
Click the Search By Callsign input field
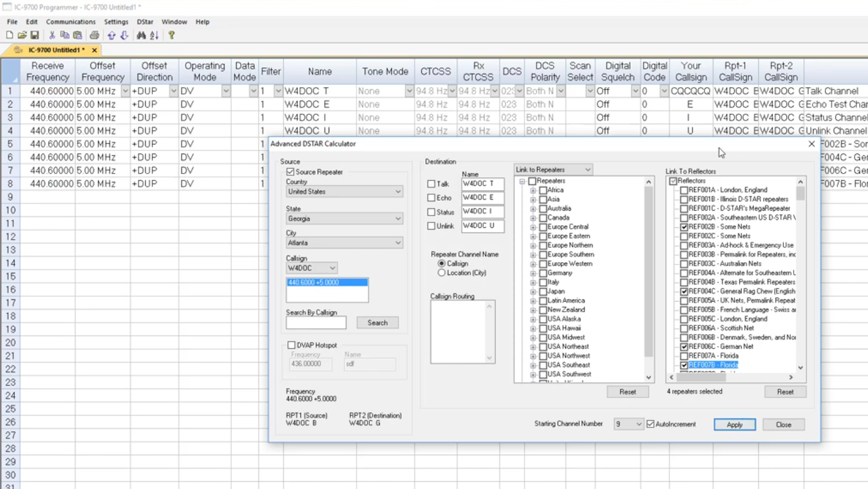316,323
